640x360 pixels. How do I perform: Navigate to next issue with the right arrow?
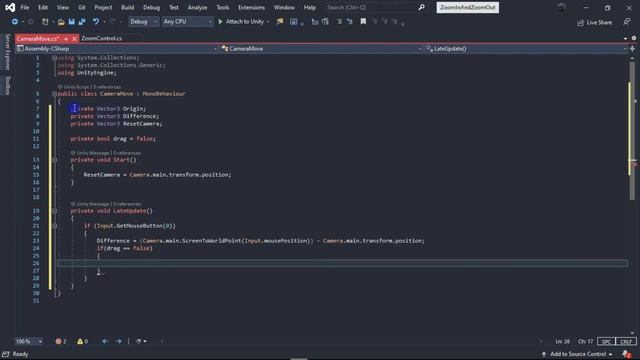coord(118,341)
